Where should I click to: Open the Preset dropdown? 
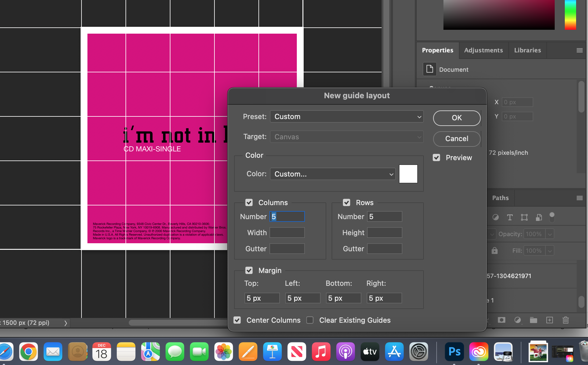point(347,116)
